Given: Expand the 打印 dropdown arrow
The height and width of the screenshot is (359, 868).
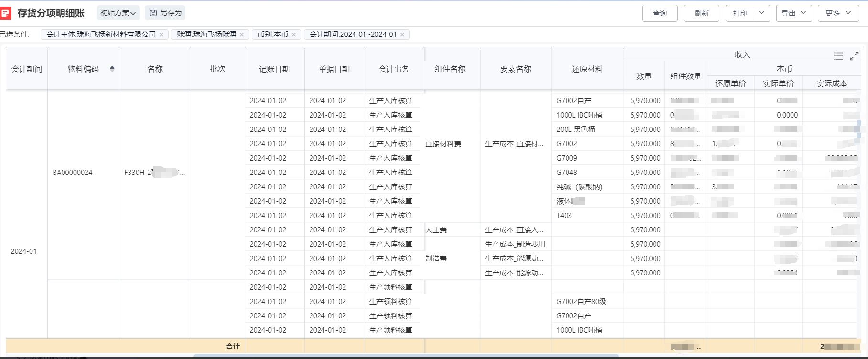Looking at the screenshot, I should tap(761, 13).
